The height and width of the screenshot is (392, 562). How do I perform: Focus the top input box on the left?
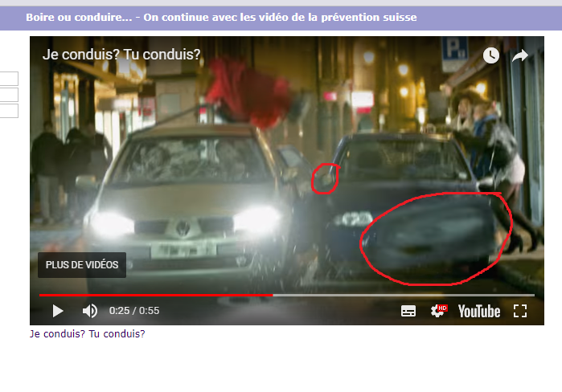click(x=9, y=79)
